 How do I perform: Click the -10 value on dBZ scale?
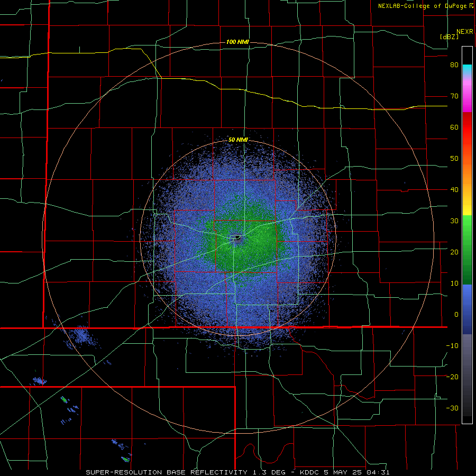(452, 346)
